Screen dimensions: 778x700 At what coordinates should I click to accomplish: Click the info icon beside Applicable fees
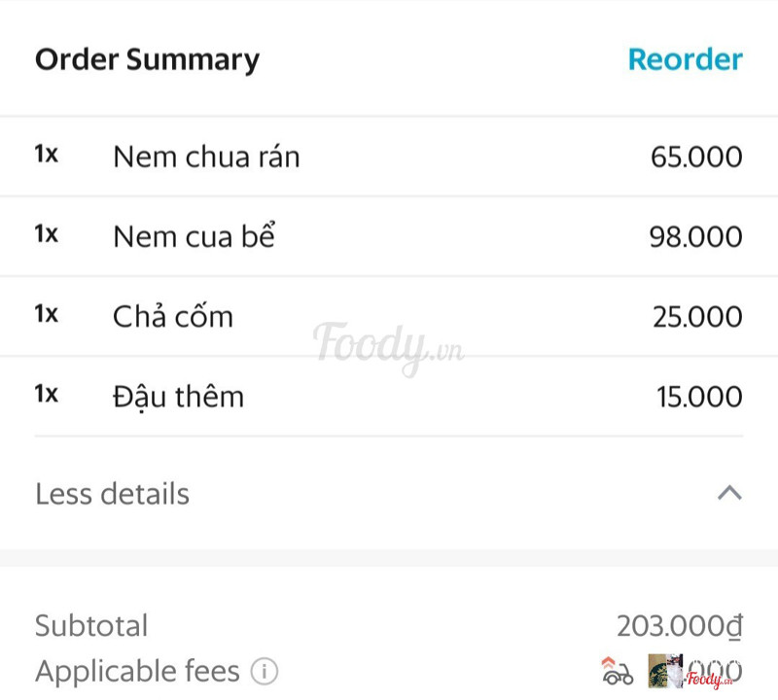[265, 671]
